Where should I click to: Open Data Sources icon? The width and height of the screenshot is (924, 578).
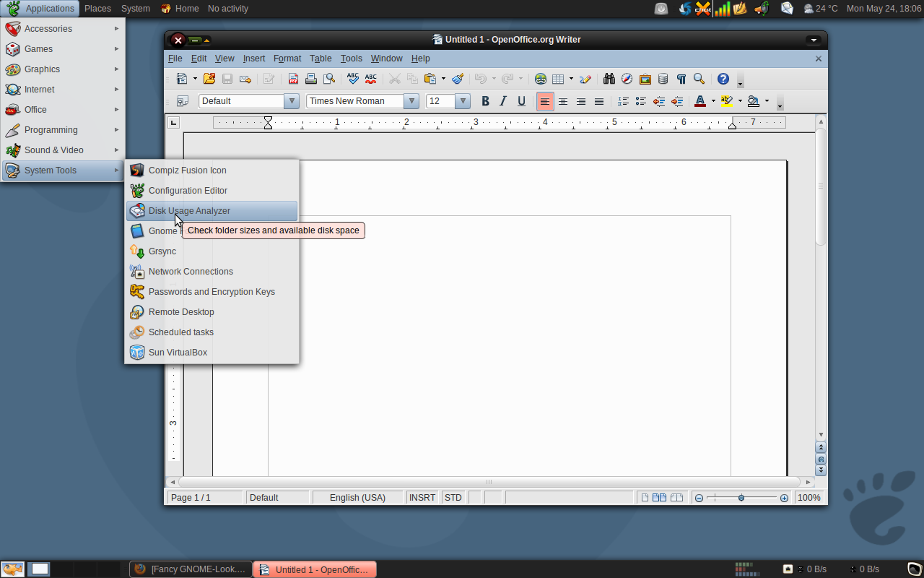[663, 79]
